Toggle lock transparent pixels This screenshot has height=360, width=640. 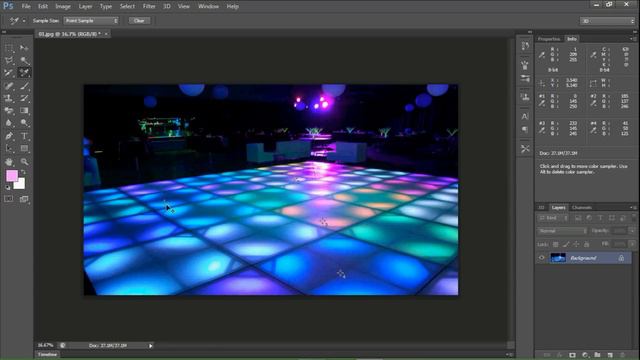pos(556,244)
